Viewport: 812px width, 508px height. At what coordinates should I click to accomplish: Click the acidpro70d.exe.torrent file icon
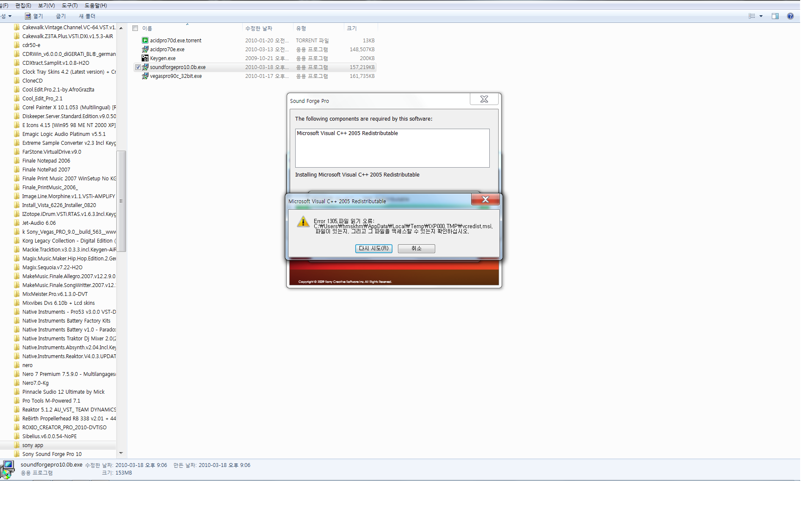coord(145,41)
